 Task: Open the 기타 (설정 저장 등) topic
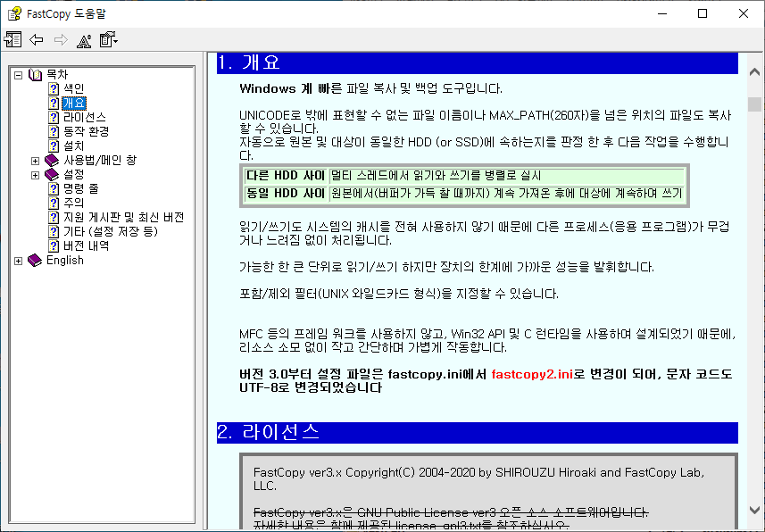tap(111, 231)
